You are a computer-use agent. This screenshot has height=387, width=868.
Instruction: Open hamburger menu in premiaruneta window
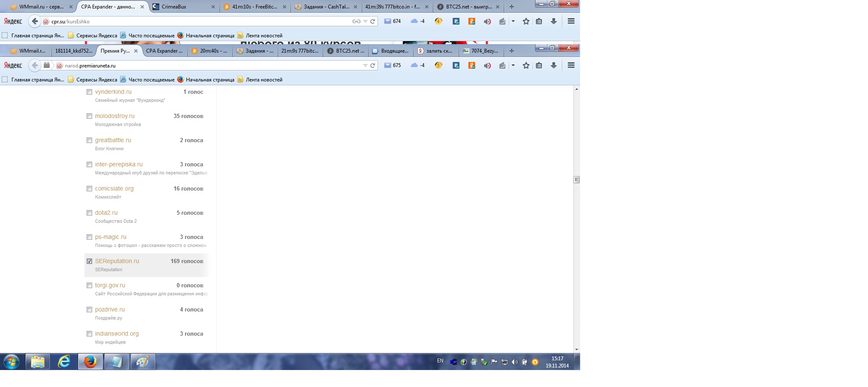[571, 65]
